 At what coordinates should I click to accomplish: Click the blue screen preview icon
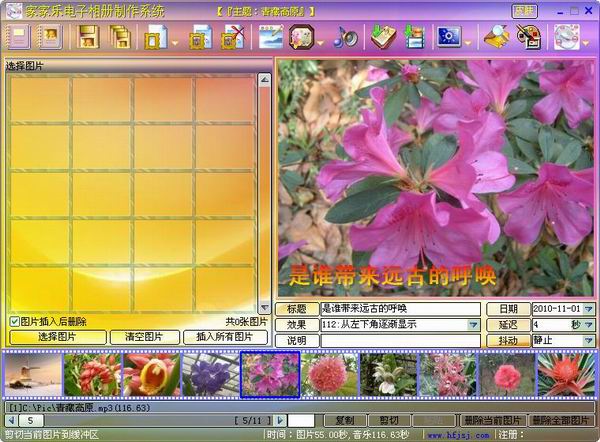tap(448, 37)
